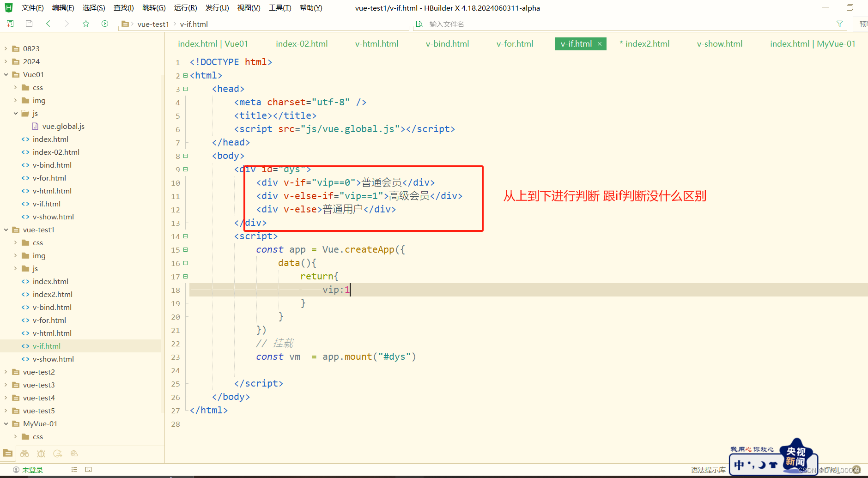
Task: Click v-if.html in the breadcrumb
Action: click(194, 24)
